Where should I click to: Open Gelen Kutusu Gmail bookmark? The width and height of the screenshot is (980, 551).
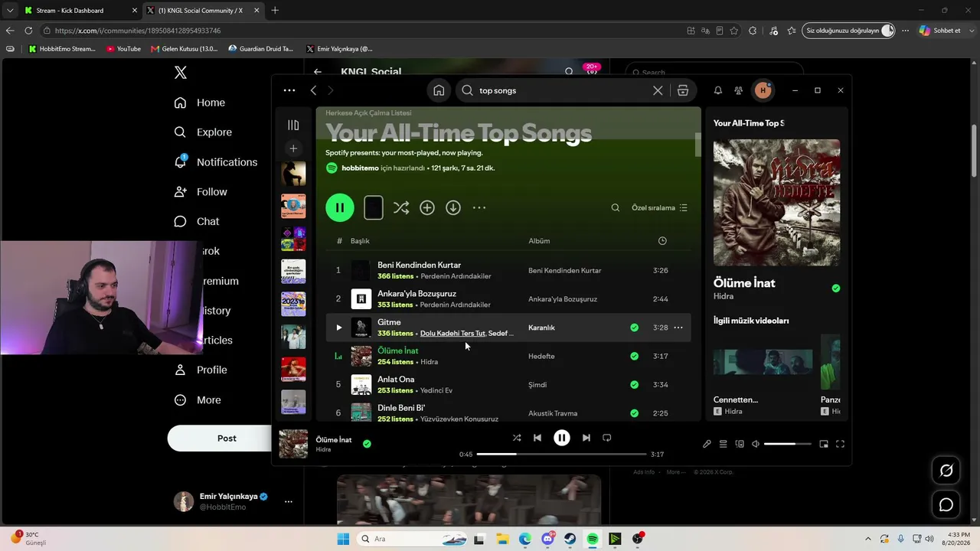[x=185, y=49]
